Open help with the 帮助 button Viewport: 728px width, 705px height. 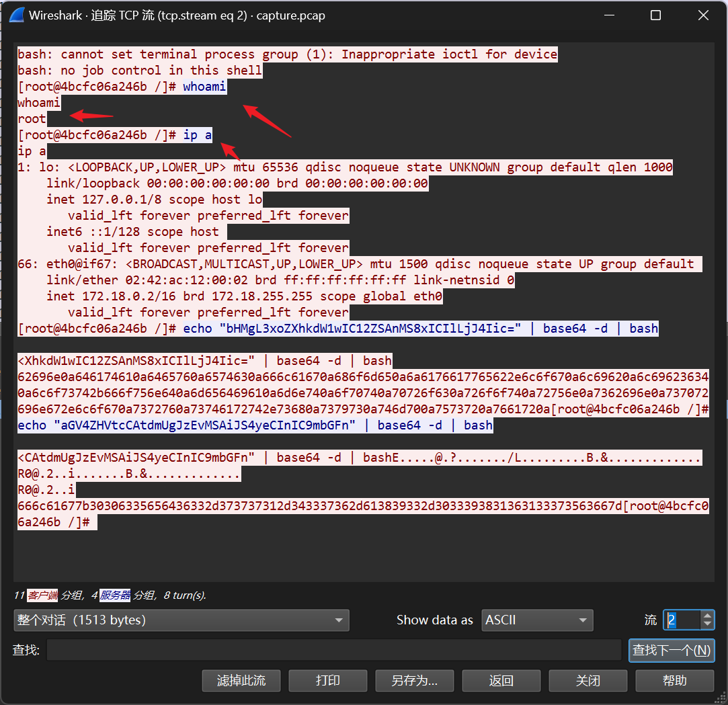click(675, 681)
